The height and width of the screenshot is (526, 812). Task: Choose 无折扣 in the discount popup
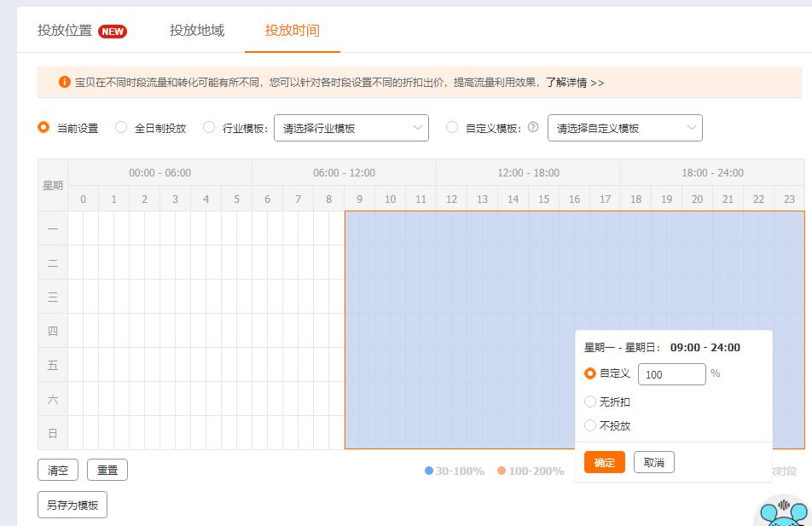point(590,402)
